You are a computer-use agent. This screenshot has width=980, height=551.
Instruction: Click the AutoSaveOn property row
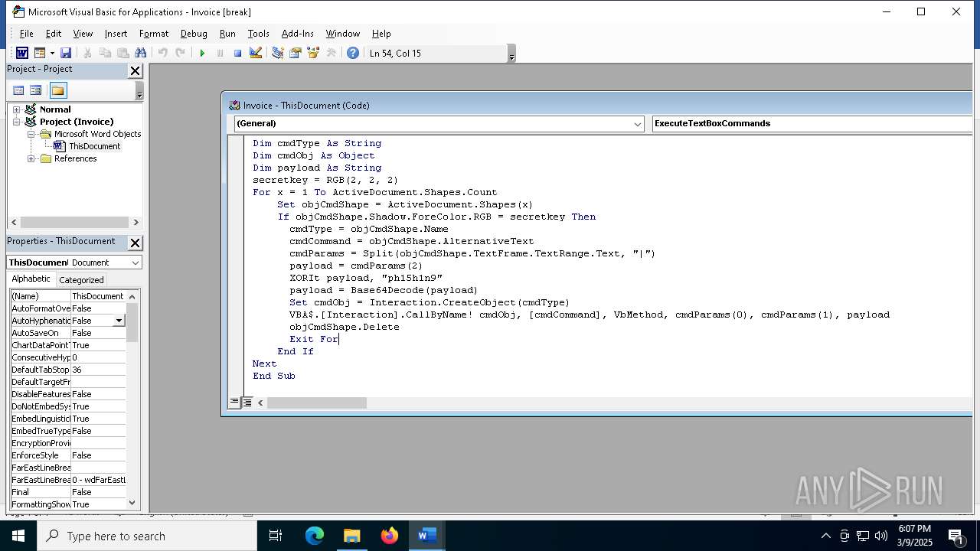pyautogui.click(x=68, y=333)
